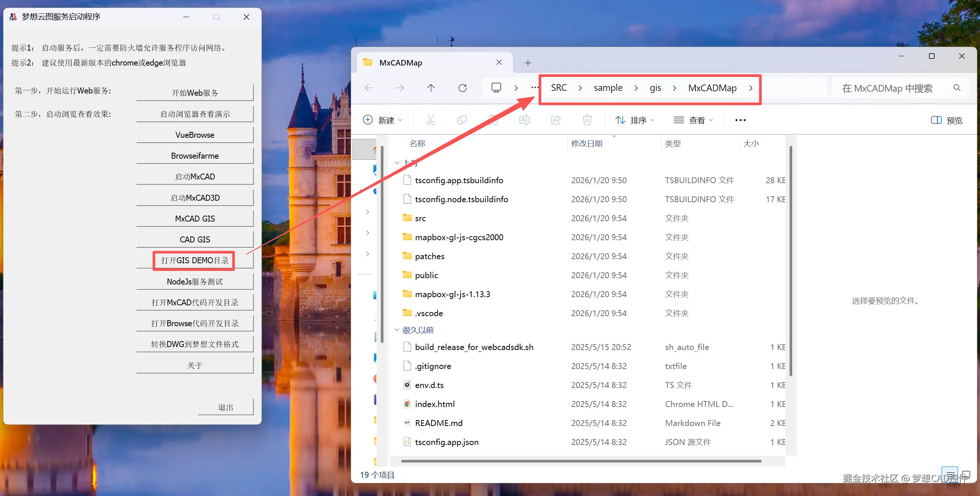Click the Refresh icon in navigation bar

[462, 88]
